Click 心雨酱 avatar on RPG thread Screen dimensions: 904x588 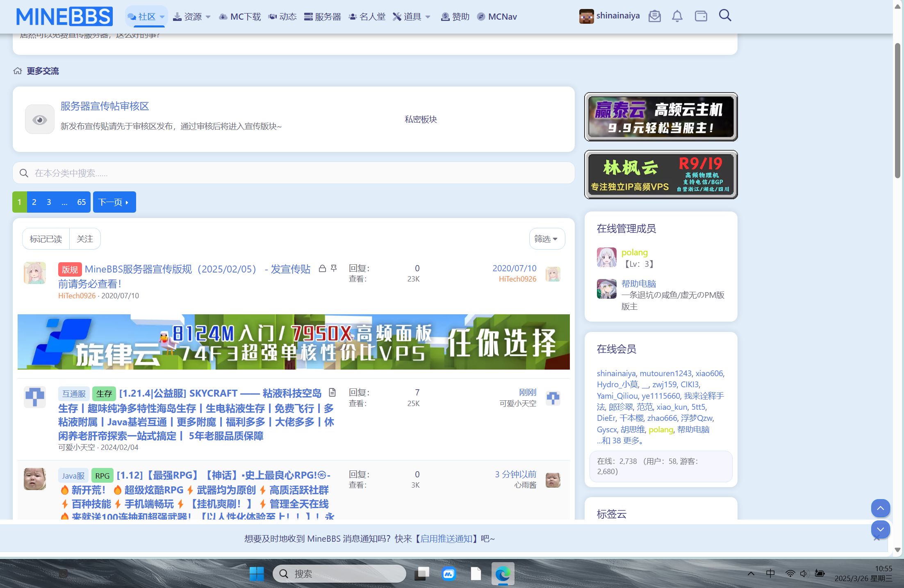(35, 479)
